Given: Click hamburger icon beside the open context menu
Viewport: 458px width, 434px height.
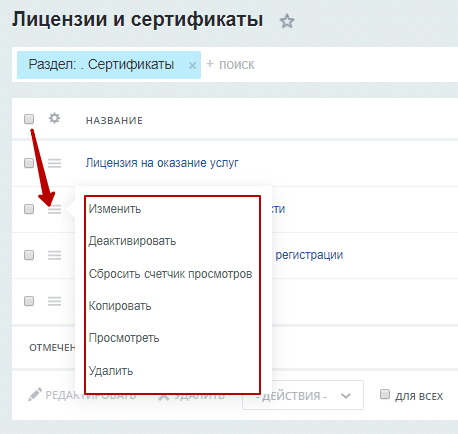Looking at the screenshot, I should click(54, 209).
